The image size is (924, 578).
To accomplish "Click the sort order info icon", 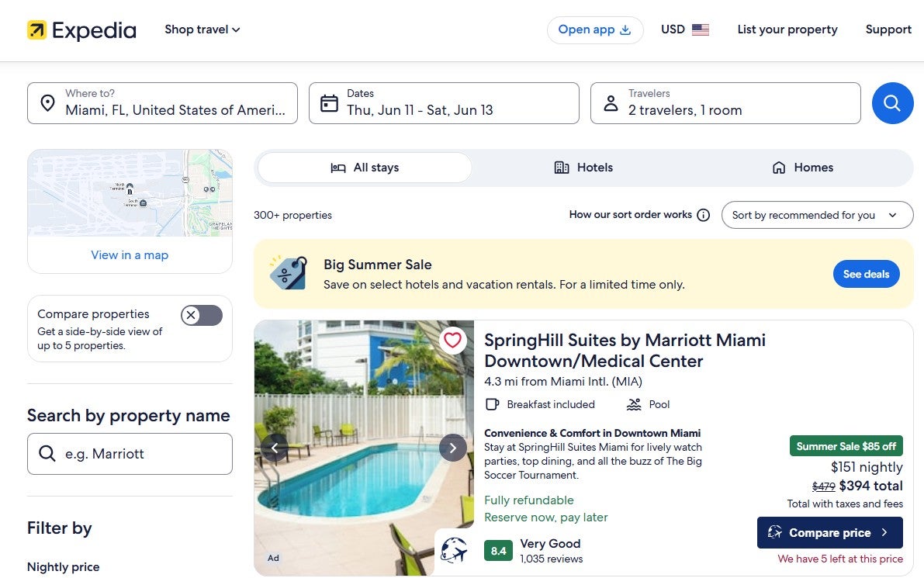I will click(703, 215).
